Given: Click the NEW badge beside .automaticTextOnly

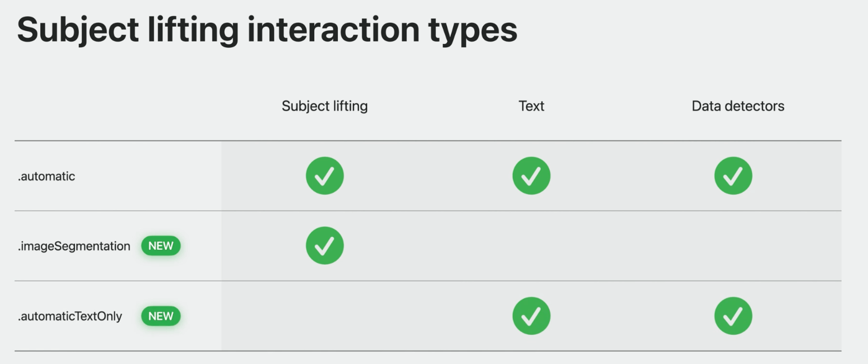Looking at the screenshot, I should click(161, 316).
